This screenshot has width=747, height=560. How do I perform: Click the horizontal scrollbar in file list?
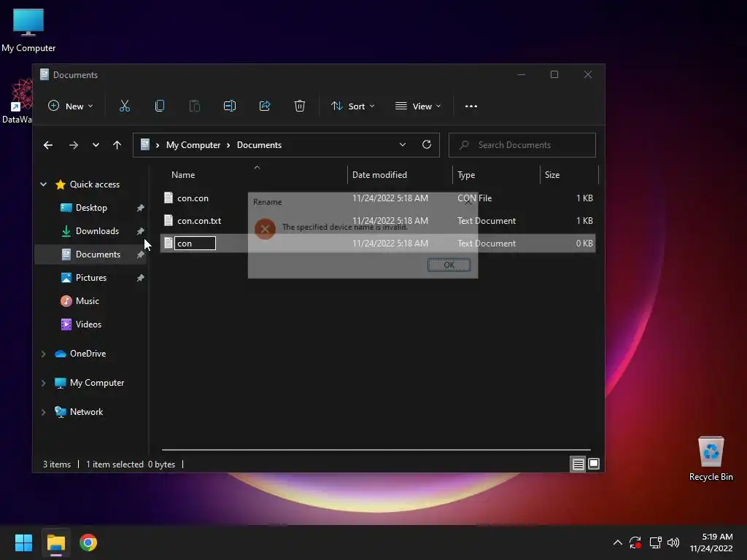coord(376,449)
